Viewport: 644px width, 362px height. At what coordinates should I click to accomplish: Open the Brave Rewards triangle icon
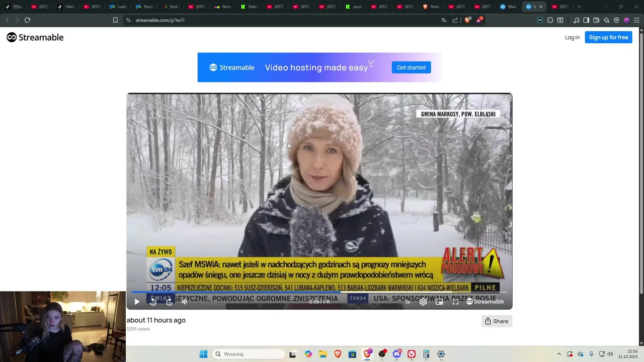[479, 20]
